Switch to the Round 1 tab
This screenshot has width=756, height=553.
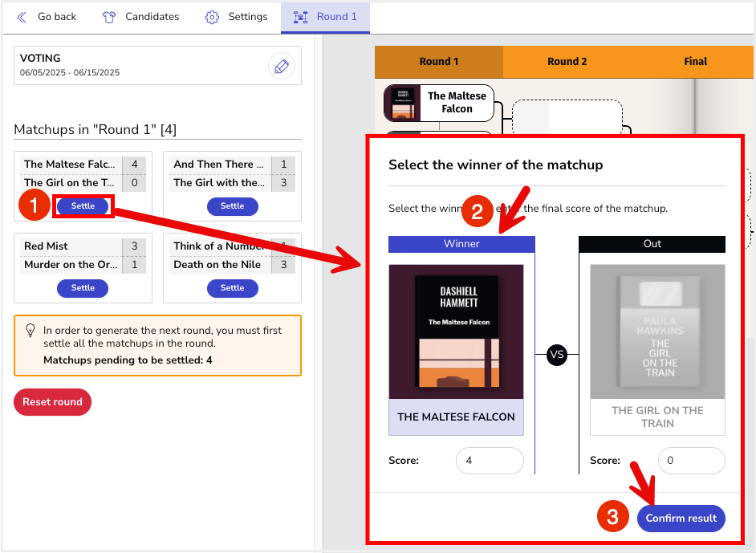[326, 17]
